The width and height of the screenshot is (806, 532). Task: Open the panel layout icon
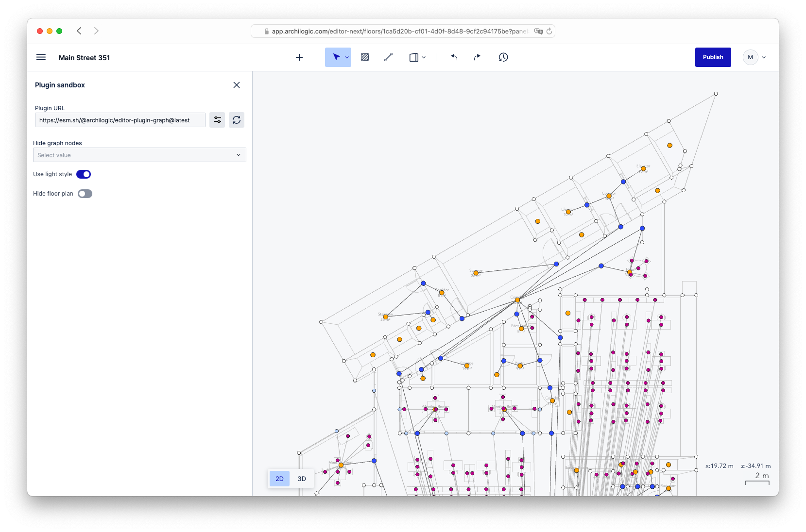point(413,57)
